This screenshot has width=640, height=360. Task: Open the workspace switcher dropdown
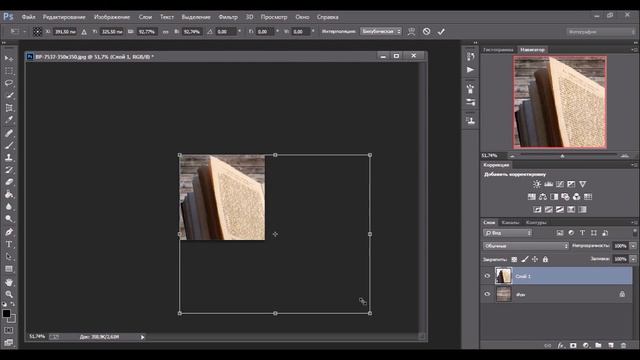(600, 31)
